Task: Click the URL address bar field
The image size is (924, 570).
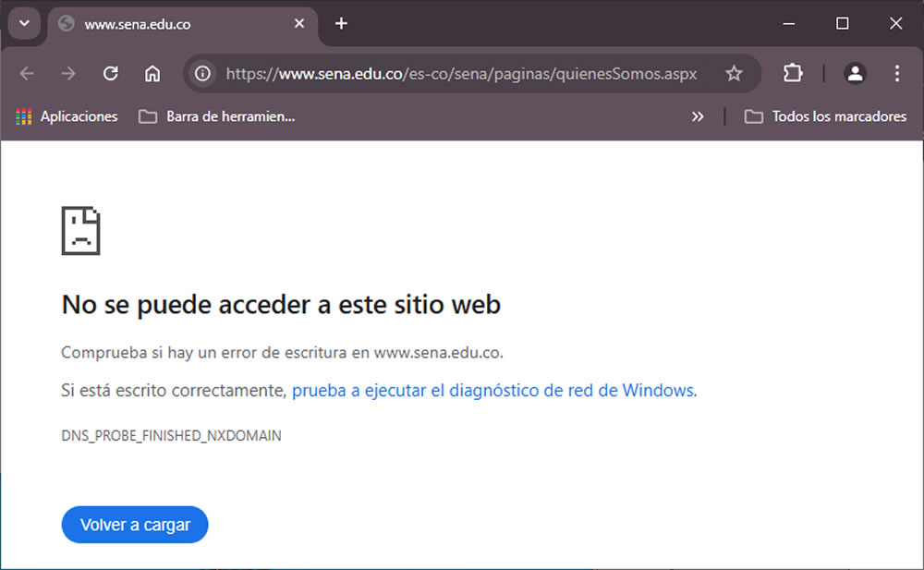Action: (461, 74)
